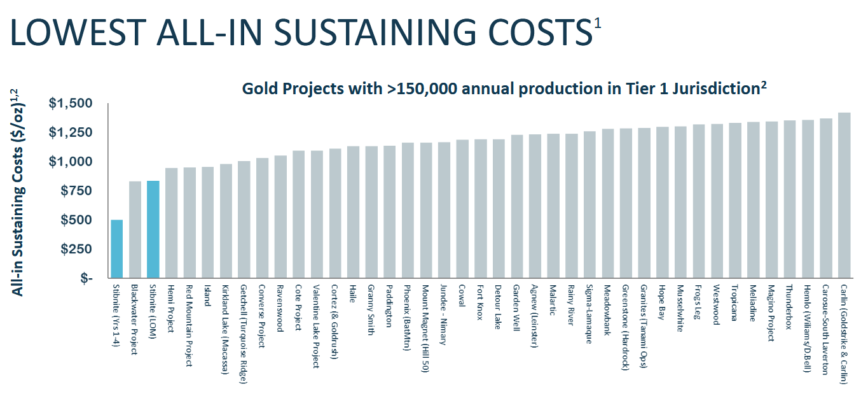868x403 pixels.
Task: Click the 'Meadowbank' axis label
Action: 607,309
